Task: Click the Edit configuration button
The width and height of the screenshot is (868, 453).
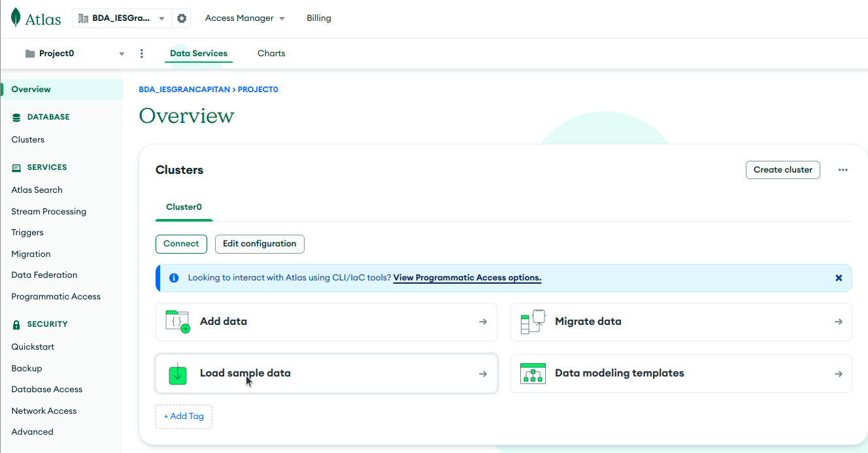Action: pyautogui.click(x=259, y=244)
